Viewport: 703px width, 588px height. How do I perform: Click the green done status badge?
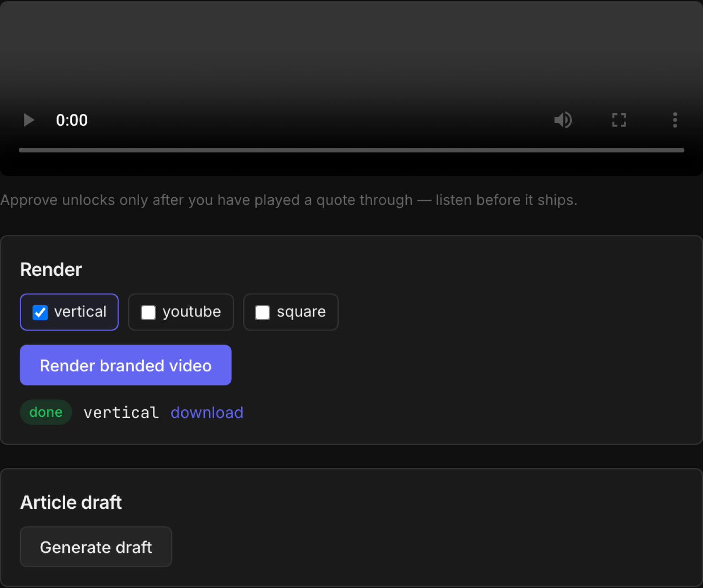click(x=46, y=412)
